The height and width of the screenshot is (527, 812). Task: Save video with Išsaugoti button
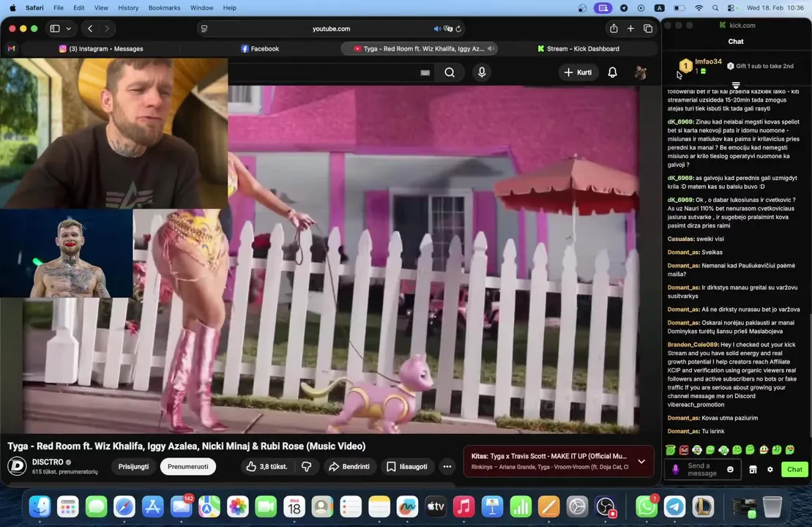tap(408, 466)
